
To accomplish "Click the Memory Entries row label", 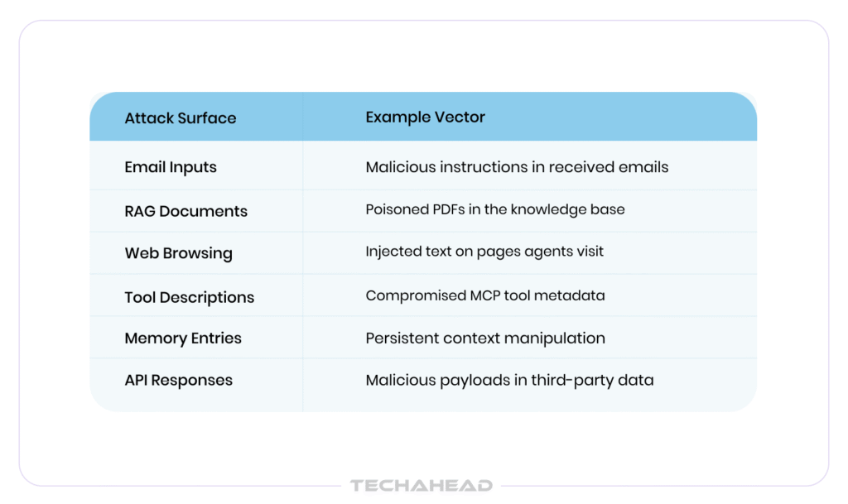I will 182,338.
